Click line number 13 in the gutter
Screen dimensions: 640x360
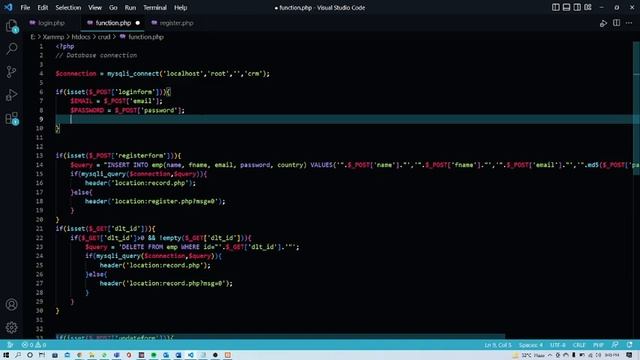click(x=39, y=156)
